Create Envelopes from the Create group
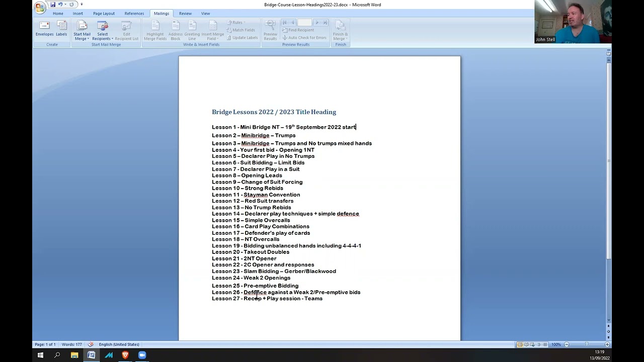 [44, 29]
